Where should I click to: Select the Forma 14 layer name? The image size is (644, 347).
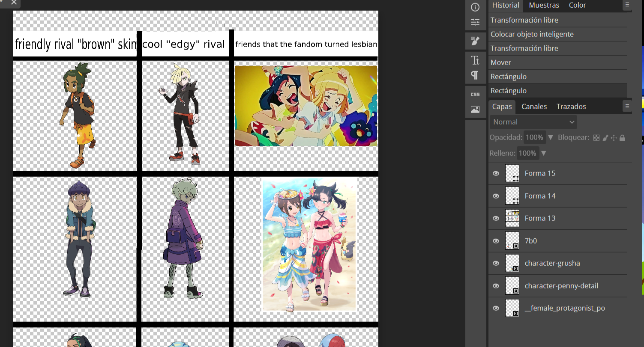coord(540,196)
